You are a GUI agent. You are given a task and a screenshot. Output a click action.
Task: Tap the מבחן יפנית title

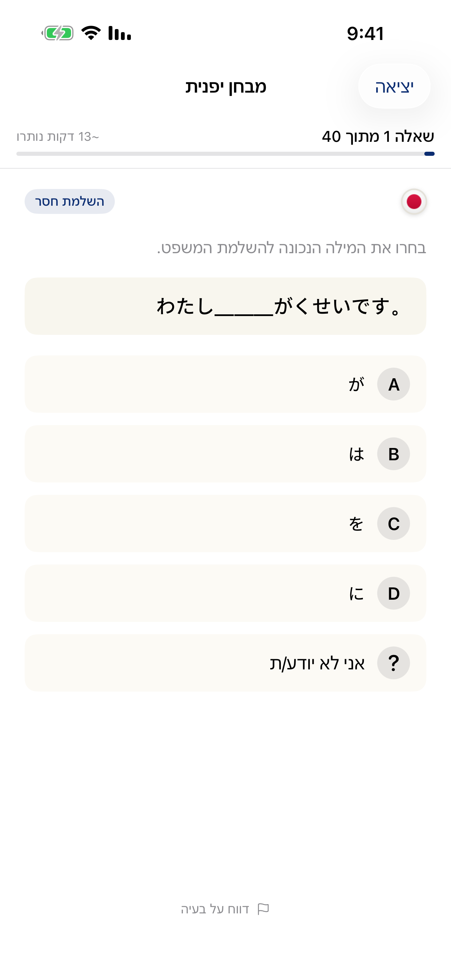[225, 87]
